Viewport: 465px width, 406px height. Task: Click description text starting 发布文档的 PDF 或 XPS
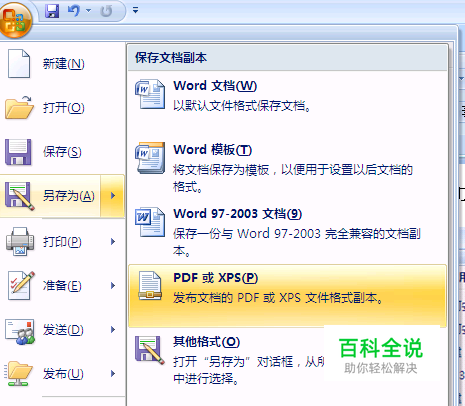[x=278, y=297]
